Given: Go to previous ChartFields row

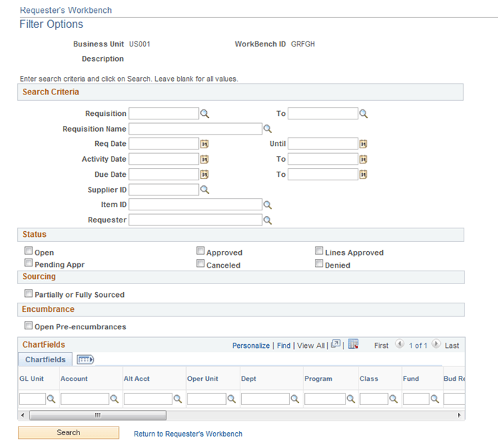Looking at the screenshot, I should [x=399, y=344].
